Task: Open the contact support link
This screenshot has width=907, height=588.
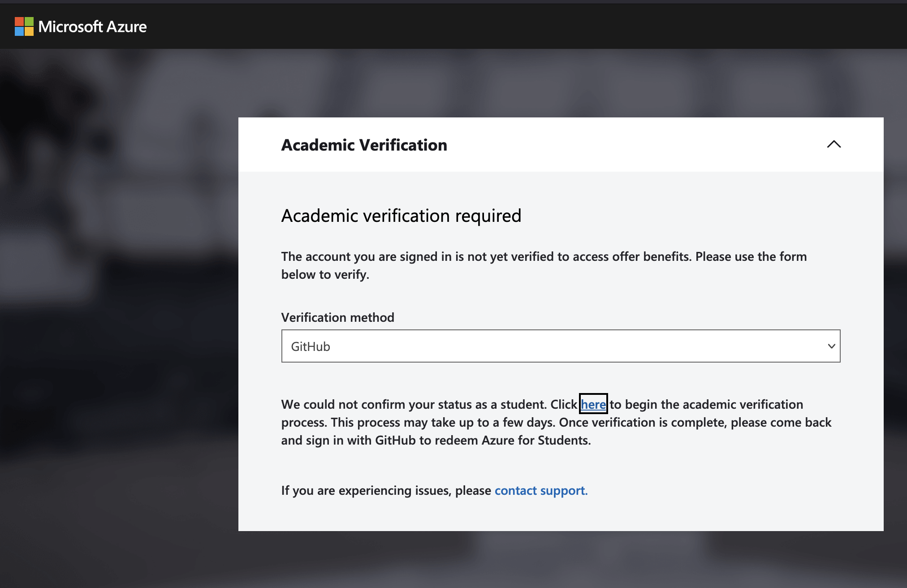Action: pyautogui.click(x=541, y=490)
